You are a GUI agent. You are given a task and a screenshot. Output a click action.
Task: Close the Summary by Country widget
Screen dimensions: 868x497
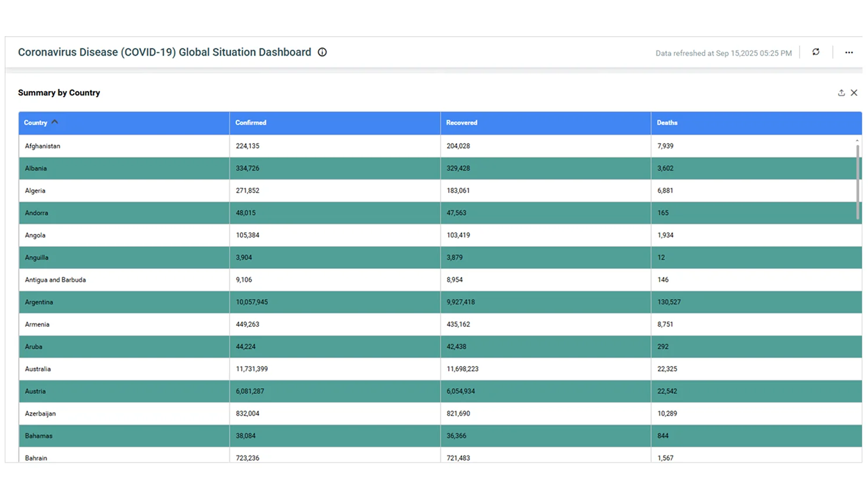click(x=854, y=92)
